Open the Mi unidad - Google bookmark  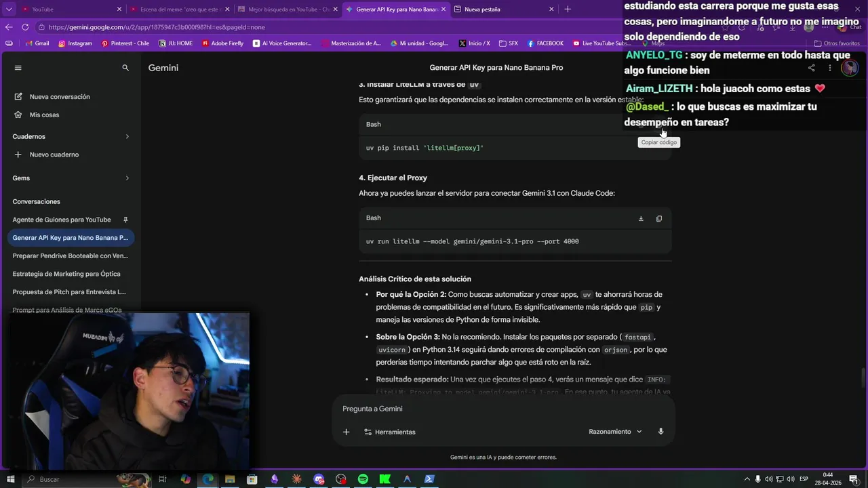[x=419, y=43]
